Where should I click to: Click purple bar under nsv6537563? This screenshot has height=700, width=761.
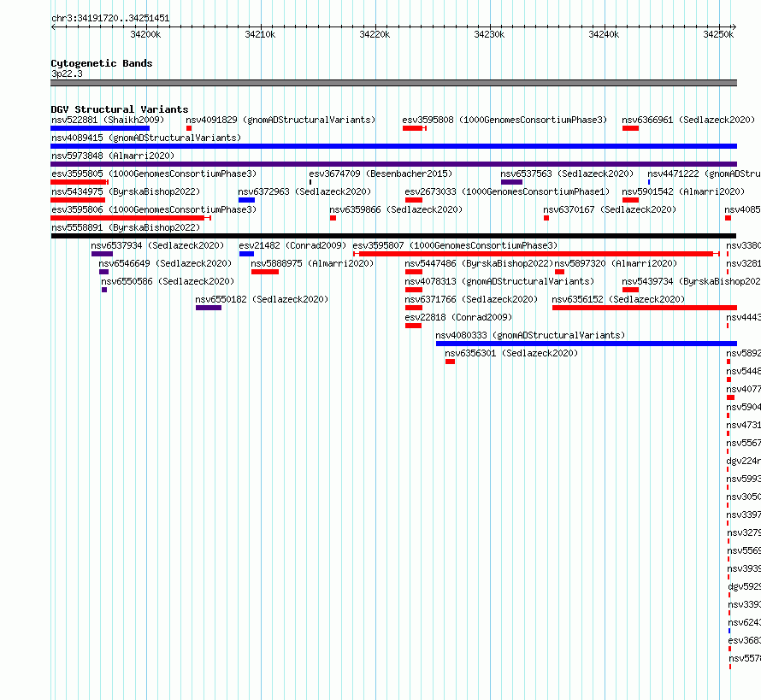click(x=511, y=182)
